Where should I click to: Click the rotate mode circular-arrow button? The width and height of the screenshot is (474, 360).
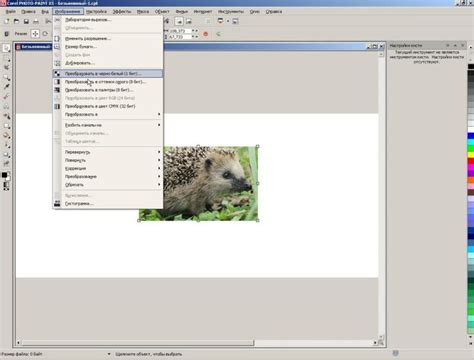point(45,34)
